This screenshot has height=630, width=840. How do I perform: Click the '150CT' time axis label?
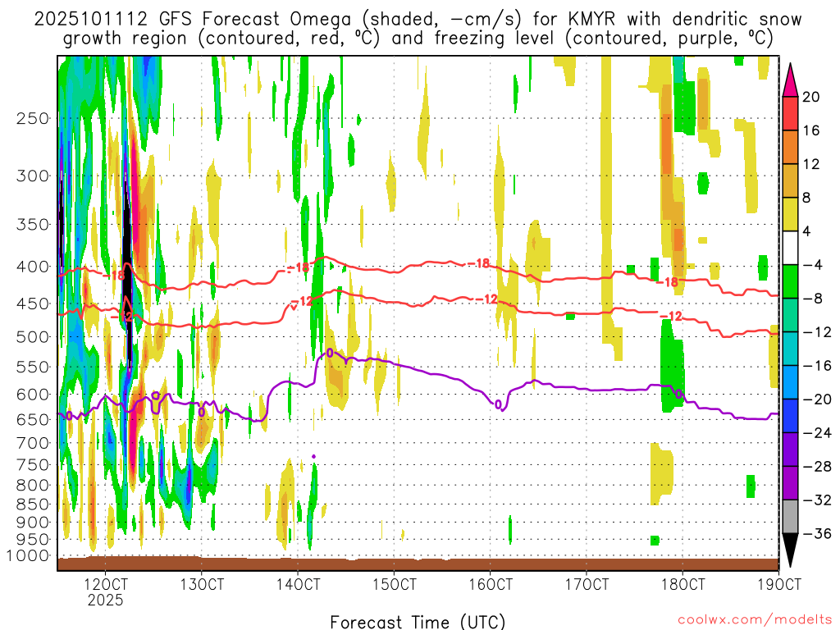(x=395, y=584)
